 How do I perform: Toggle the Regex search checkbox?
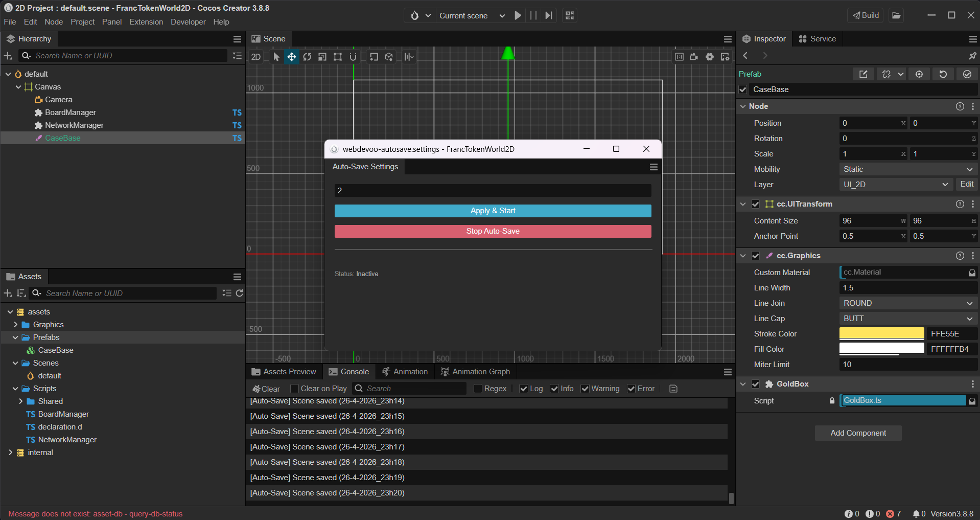point(478,389)
